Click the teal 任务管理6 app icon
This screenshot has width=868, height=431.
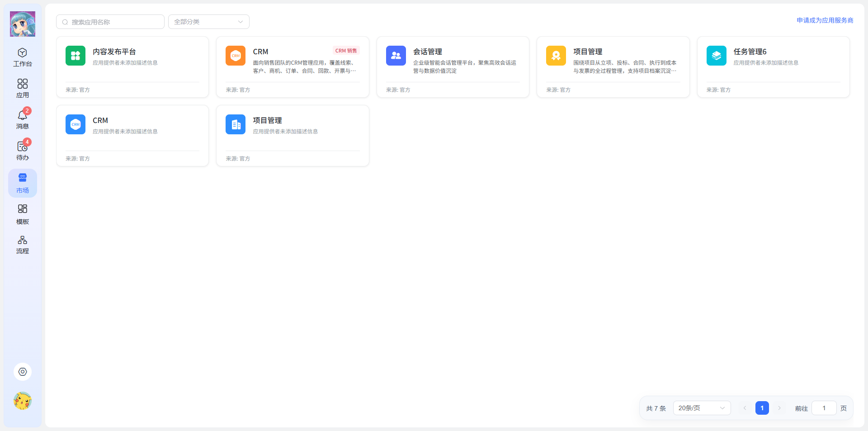(x=717, y=56)
